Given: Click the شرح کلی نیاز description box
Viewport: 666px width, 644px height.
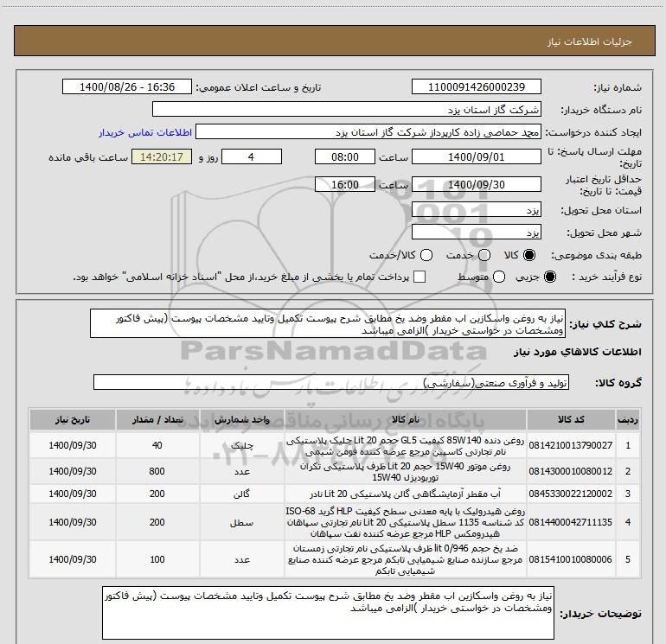Looking at the screenshot, I should (328, 323).
